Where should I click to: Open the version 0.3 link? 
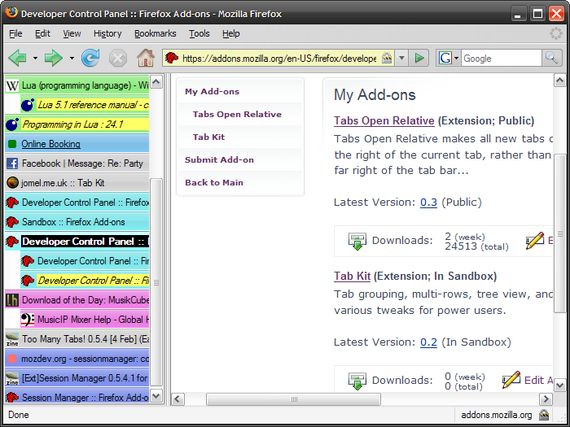coord(429,202)
